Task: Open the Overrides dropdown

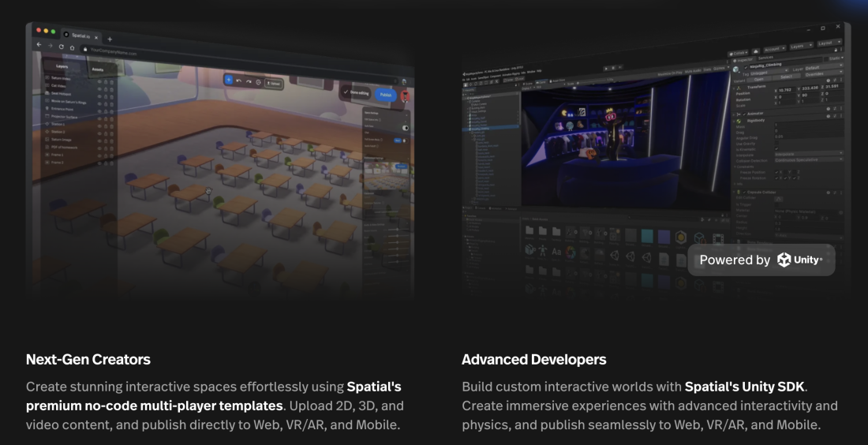Action: (x=824, y=73)
